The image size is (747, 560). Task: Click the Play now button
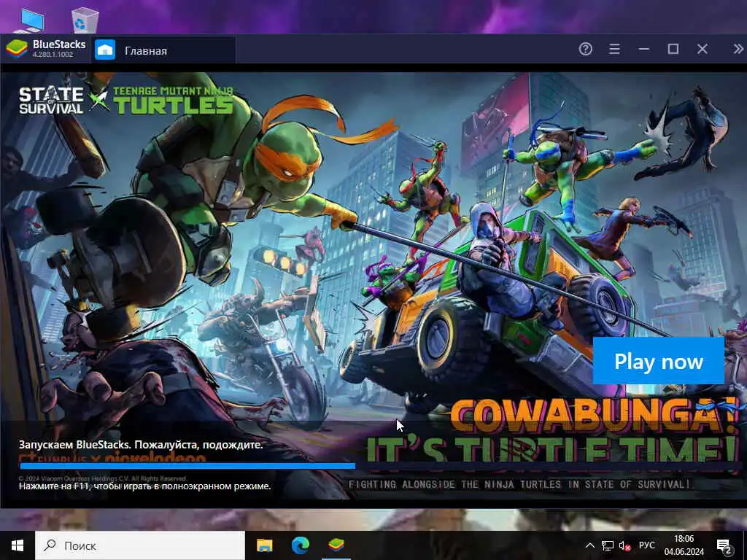coord(659,361)
